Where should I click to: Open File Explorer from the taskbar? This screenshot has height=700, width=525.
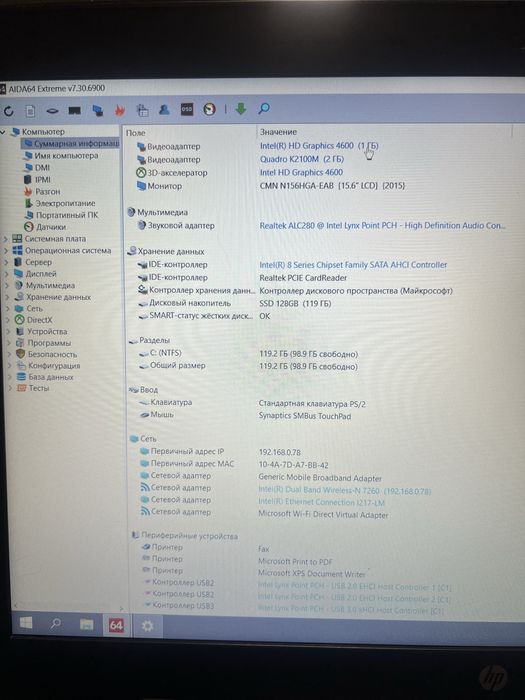click(x=86, y=624)
